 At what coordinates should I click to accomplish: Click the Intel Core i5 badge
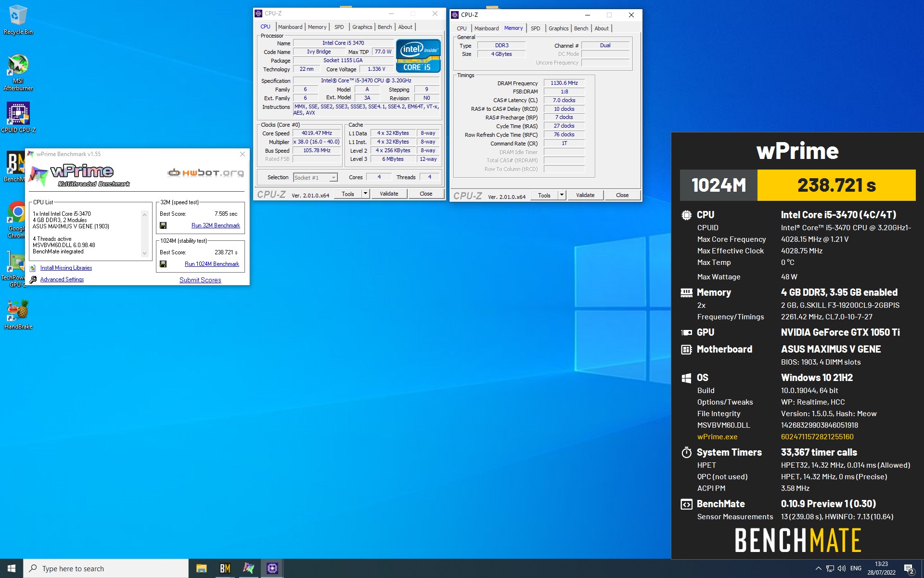(418, 56)
